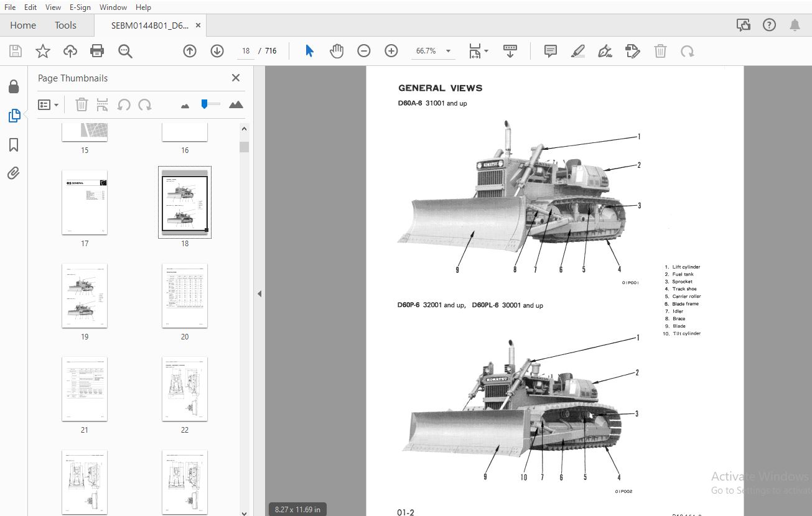This screenshot has width=812, height=516.
Task: Open the Bookmarks panel icon
Action: pos(14,145)
